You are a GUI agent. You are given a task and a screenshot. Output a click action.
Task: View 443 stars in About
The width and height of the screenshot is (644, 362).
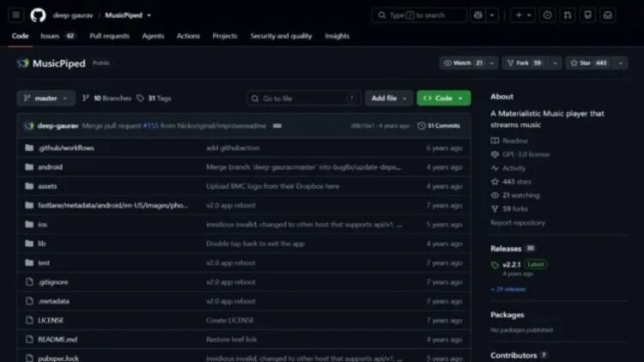[x=512, y=182]
